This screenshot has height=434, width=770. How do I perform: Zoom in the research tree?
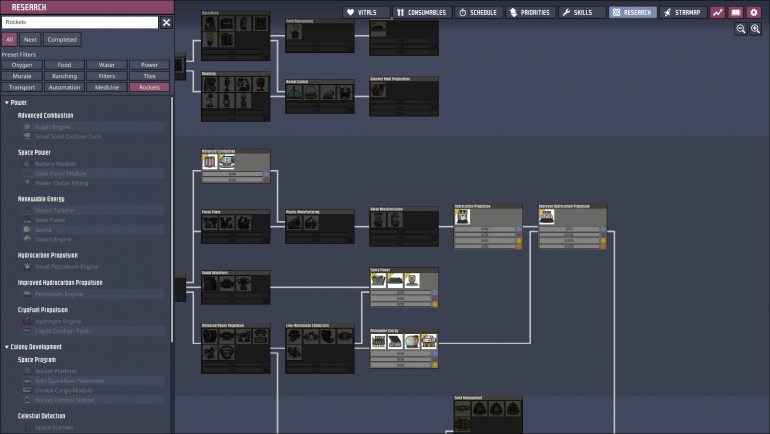(x=755, y=29)
